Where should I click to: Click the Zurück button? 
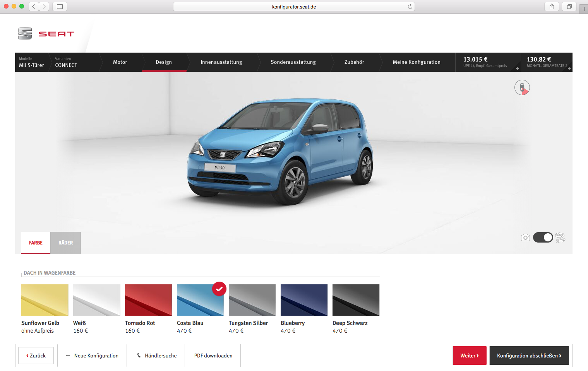tap(36, 356)
